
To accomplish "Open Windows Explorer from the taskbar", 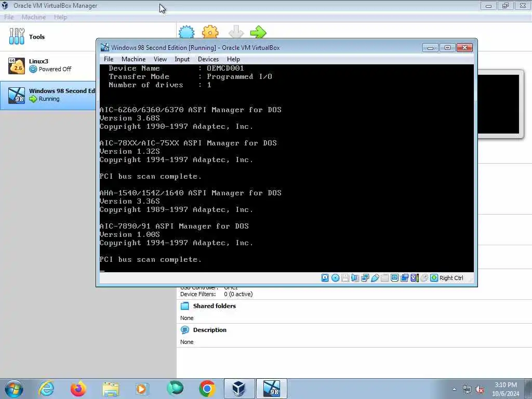I will click(x=111, y=389).
